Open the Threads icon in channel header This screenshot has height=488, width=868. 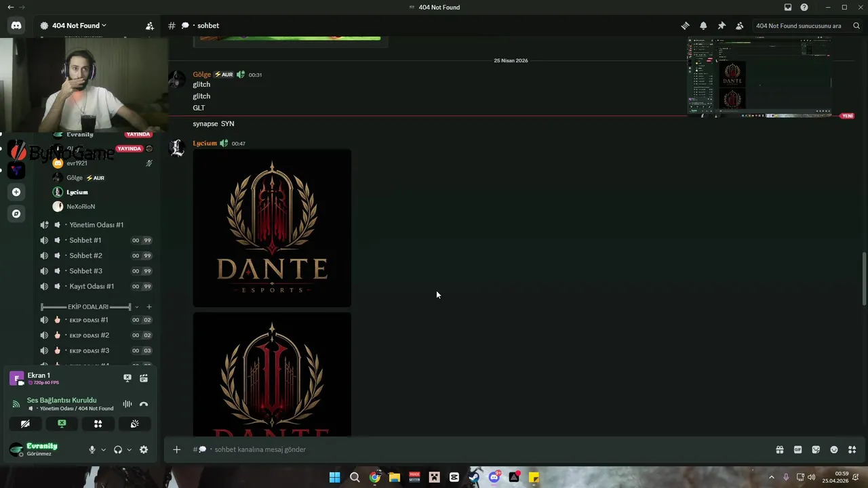[685, 26]
